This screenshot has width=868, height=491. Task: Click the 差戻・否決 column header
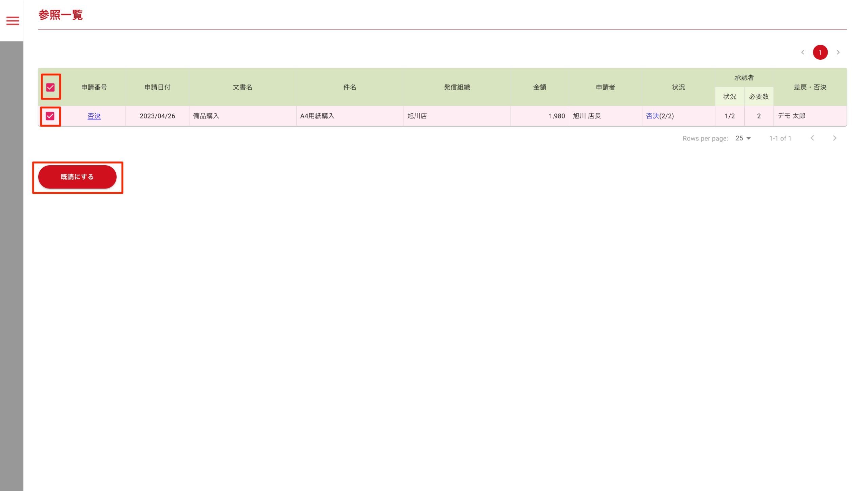coord(810,87)
